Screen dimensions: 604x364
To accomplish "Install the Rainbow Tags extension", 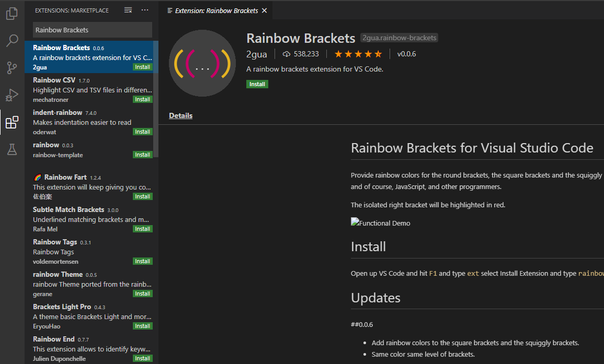I will tap(143, 261).
